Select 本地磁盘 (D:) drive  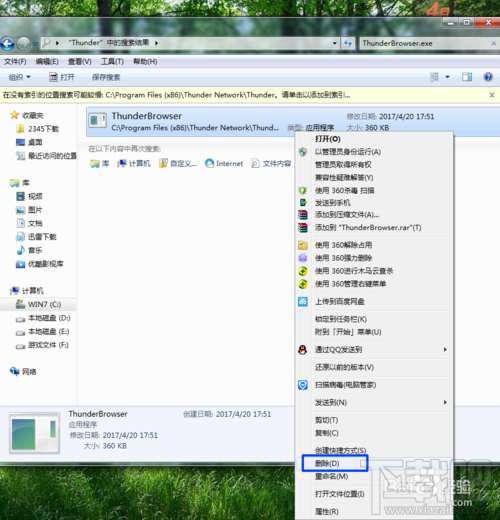point(43,318)
